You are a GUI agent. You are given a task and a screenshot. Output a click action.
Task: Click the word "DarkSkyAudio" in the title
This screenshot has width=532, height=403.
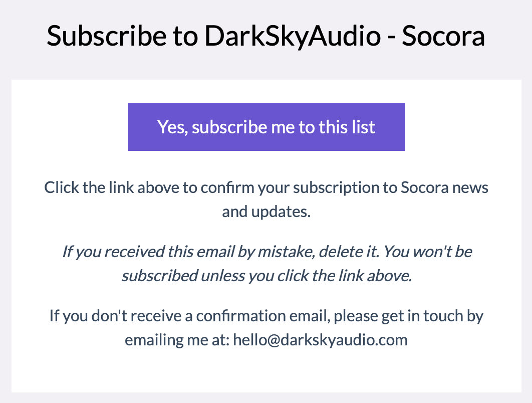tap(293, 36)
